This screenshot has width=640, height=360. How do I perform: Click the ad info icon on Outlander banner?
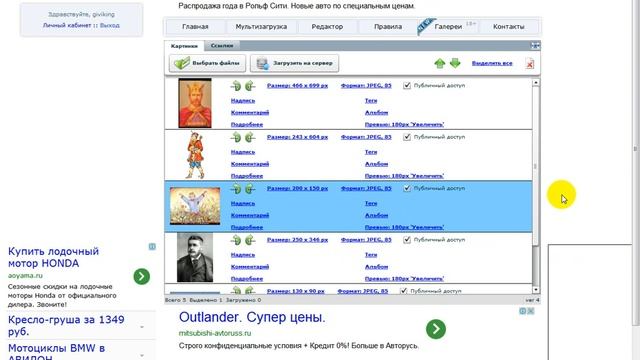tap(522, 311)
